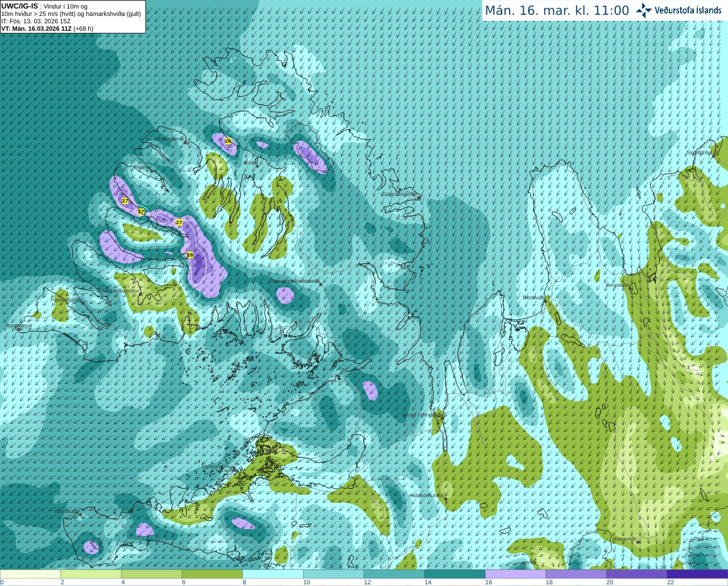Screen dimensions: 728x586
Task: Click the Veðurstofa Íslands logo icon
Action: coord(644,10)
